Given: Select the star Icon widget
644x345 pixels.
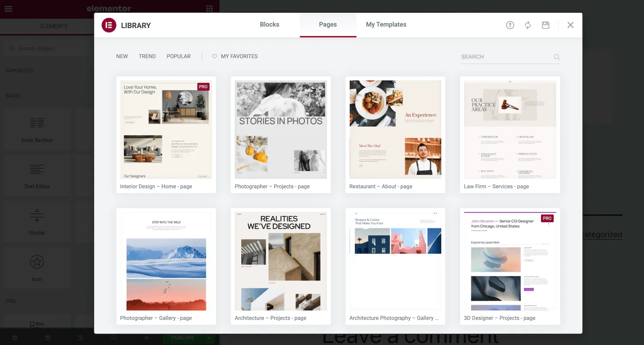Looking at the screenshot, I should [37, 262].
